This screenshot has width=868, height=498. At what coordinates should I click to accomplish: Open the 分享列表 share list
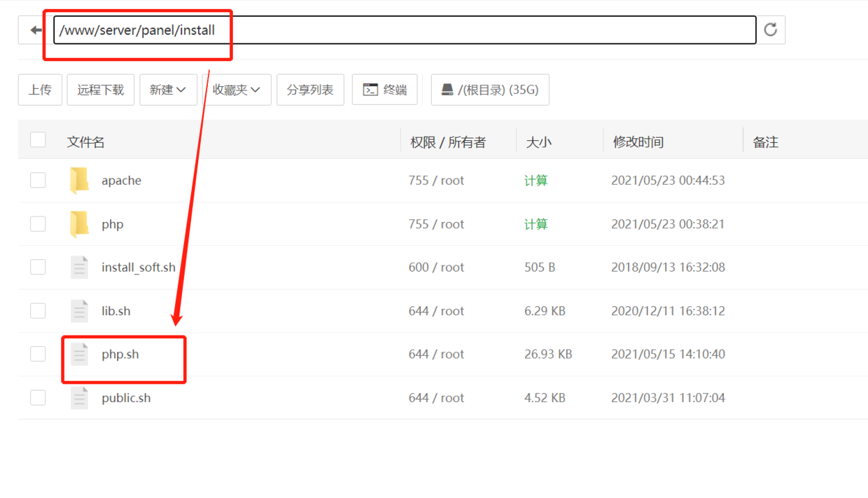click(310, 89)
